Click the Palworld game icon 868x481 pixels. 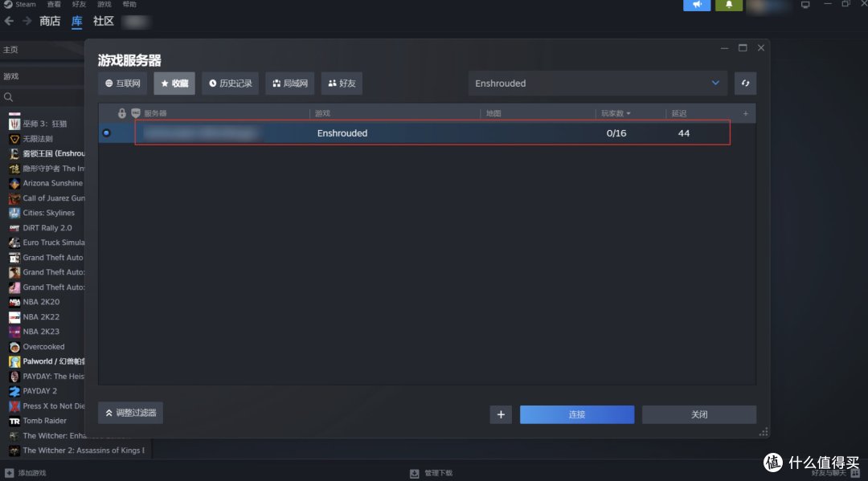14,361
